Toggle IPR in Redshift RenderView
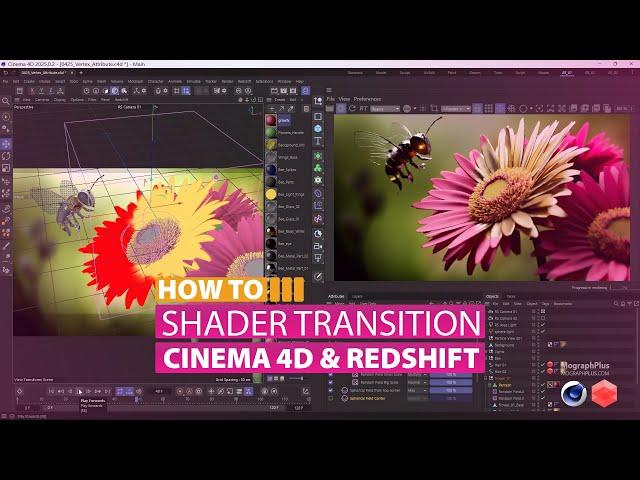640x480 pixels. pyautogui.click(x=341, y=109)
